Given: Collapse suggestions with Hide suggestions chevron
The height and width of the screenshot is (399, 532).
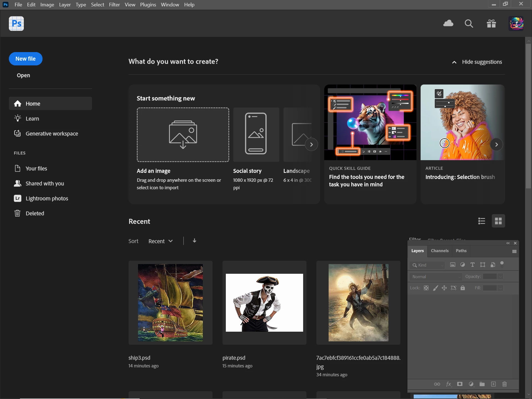Looking at the screenshot, I should tap(454, 62).
